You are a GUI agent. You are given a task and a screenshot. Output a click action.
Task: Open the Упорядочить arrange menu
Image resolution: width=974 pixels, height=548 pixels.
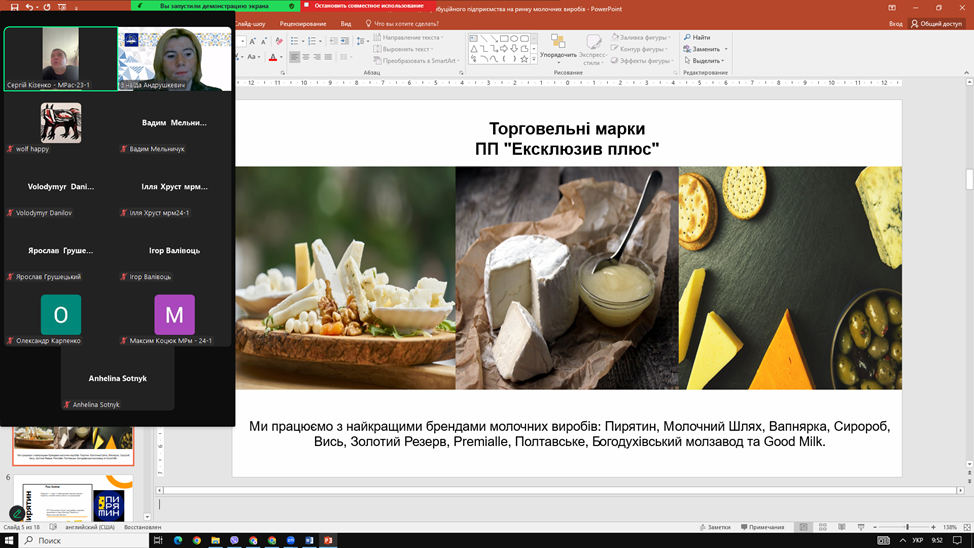(x=558, y=50)
